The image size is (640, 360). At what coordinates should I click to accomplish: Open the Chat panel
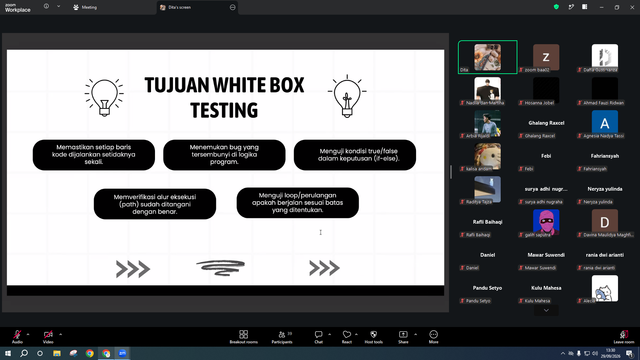pyautogui.click(x=318, y=337)
